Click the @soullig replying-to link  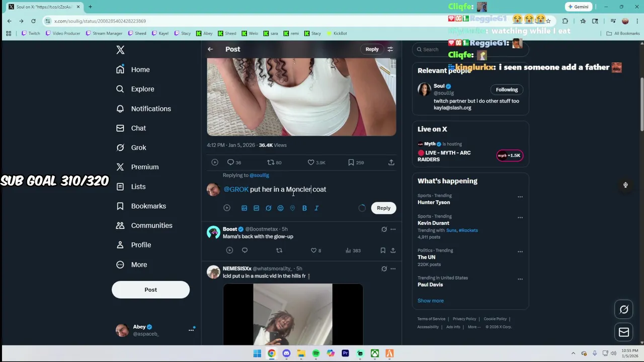point(259,175)
